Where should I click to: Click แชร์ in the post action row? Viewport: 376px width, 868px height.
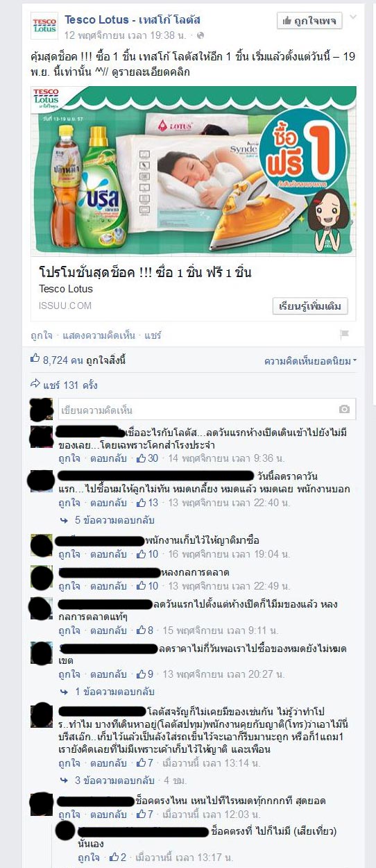153,335
